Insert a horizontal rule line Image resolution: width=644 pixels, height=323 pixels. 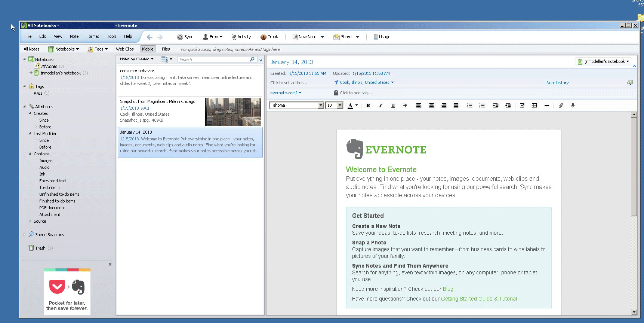546,106
